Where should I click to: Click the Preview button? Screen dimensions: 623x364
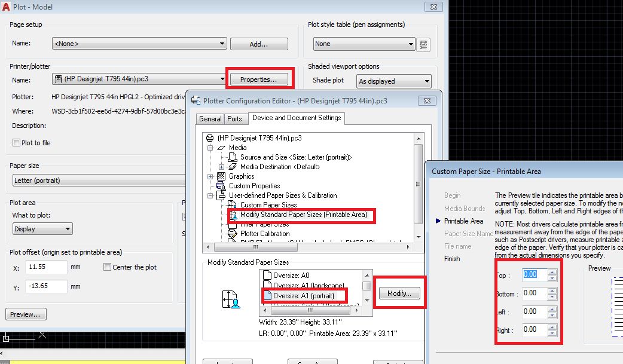click(26, 314)
